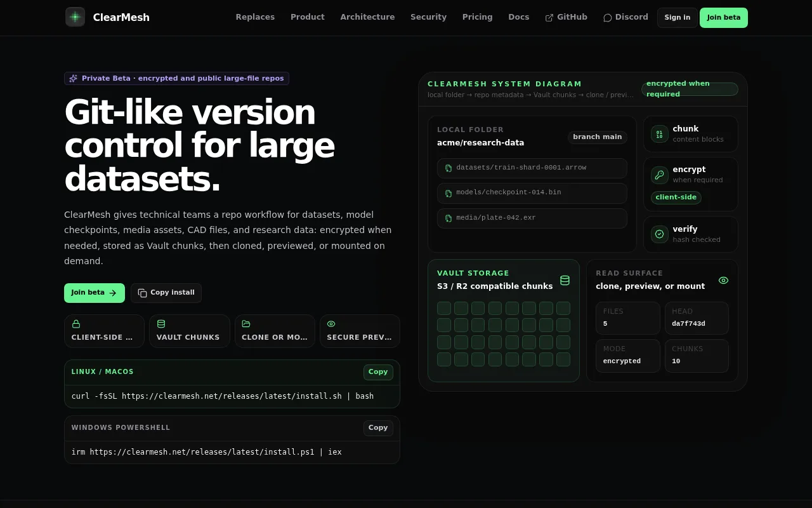Open the Pricing menu item

tap(477, 17)
